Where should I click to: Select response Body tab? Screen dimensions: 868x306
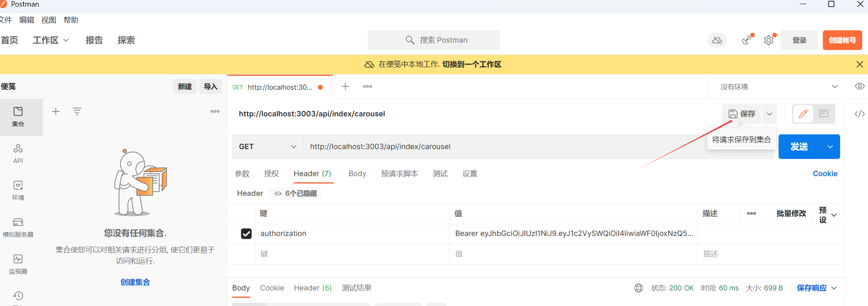[241, 288]
